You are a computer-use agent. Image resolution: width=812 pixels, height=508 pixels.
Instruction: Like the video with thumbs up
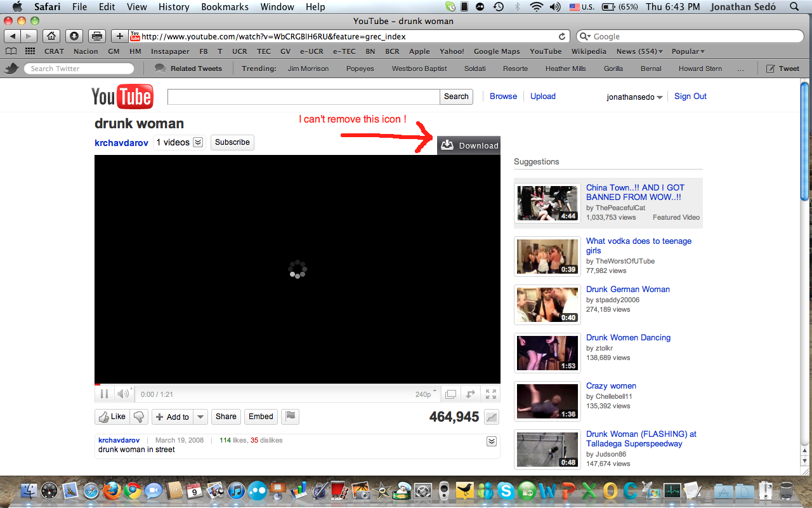112,417
